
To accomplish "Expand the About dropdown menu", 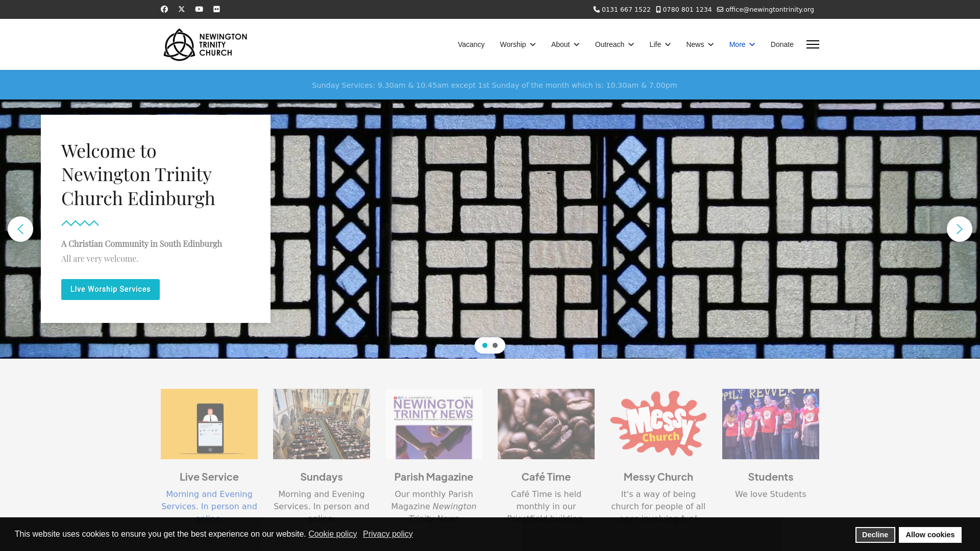I will click(x=565, y=44).
